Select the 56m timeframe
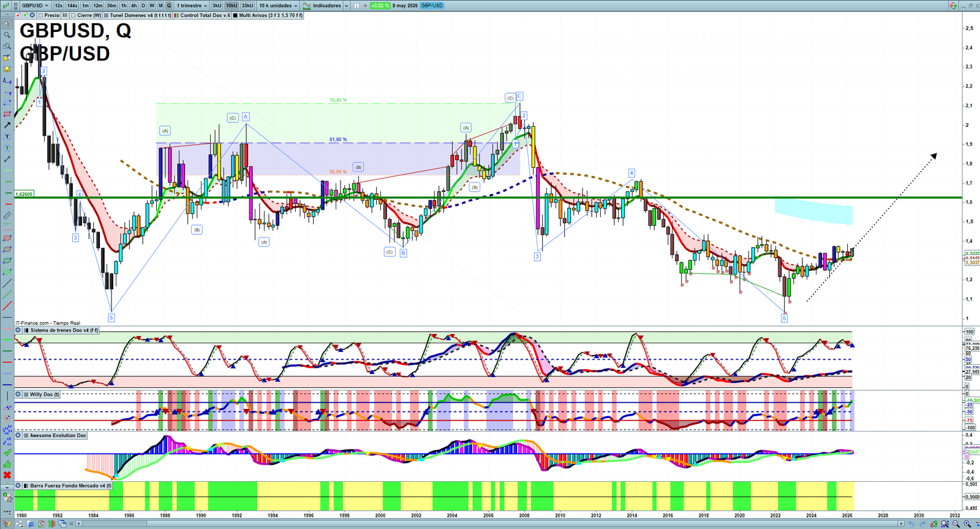 coord(111,6)
